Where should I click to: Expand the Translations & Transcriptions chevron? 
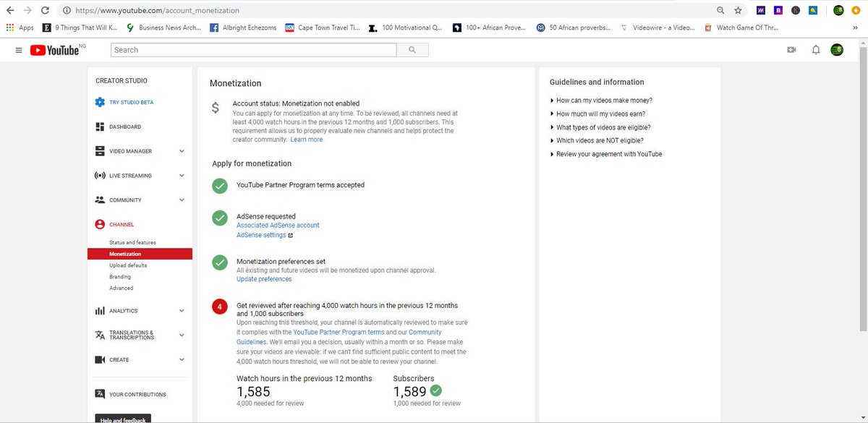[x=182, y=335]
